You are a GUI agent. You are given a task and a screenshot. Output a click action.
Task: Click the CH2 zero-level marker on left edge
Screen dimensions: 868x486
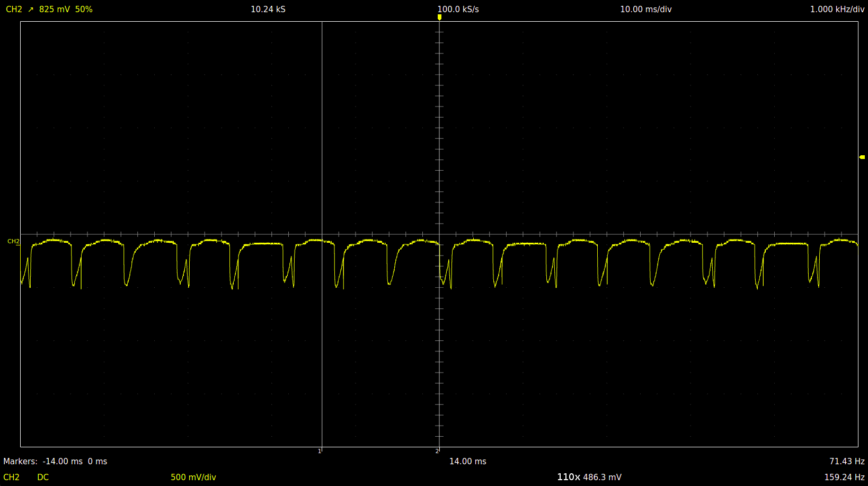coord(13,242)
